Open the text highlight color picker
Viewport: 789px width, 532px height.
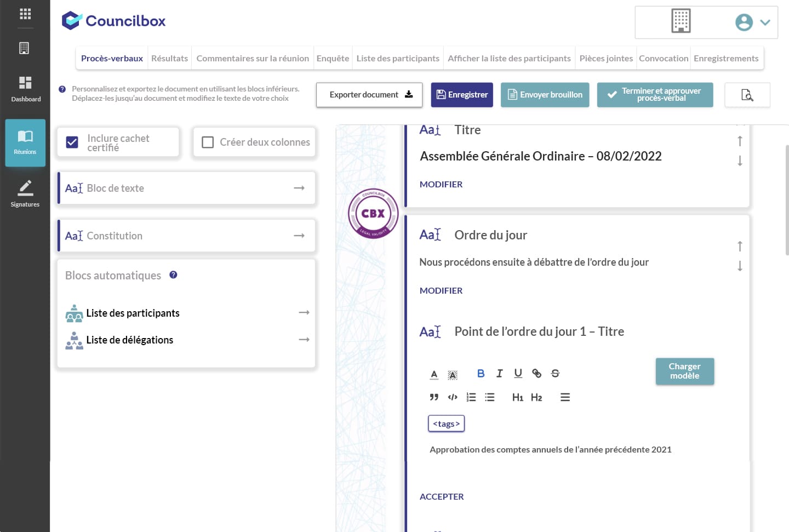pos(453,375)
